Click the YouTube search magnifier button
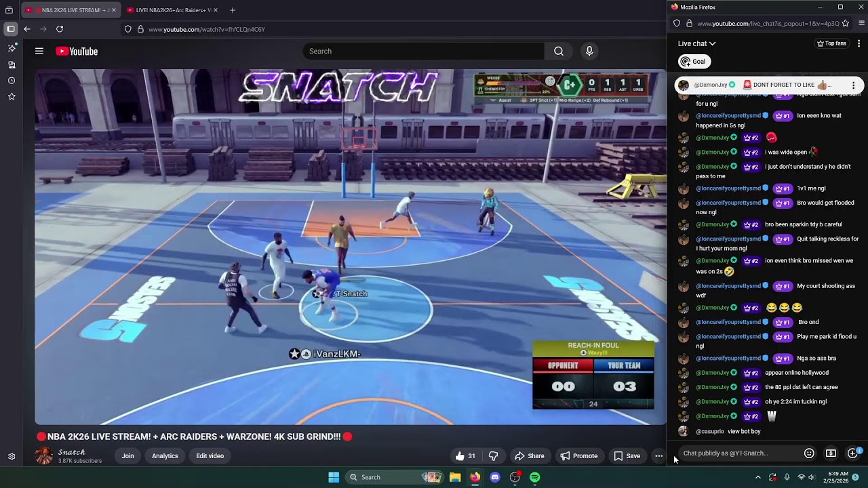Image resolution: width=868 pixels, height=488 pixels. click(x=559, y=52)
